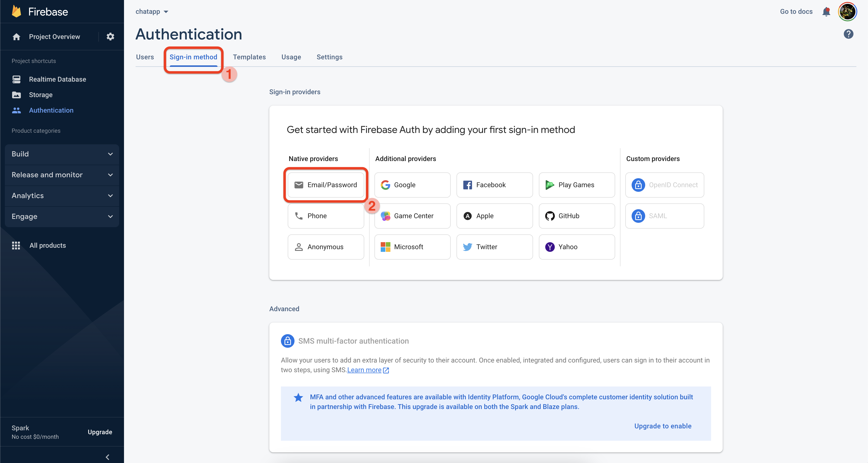Screen dimensions: 868x463
Task: Switch to the Templates tab
Action: point(249,57)
